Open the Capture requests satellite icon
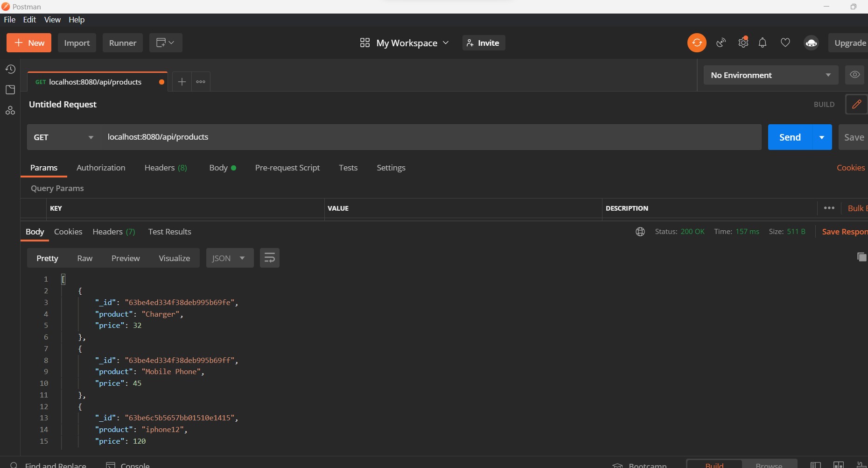The height and width of the screenshot is (468, 868). pyautogui.click(x=721, y=43)
